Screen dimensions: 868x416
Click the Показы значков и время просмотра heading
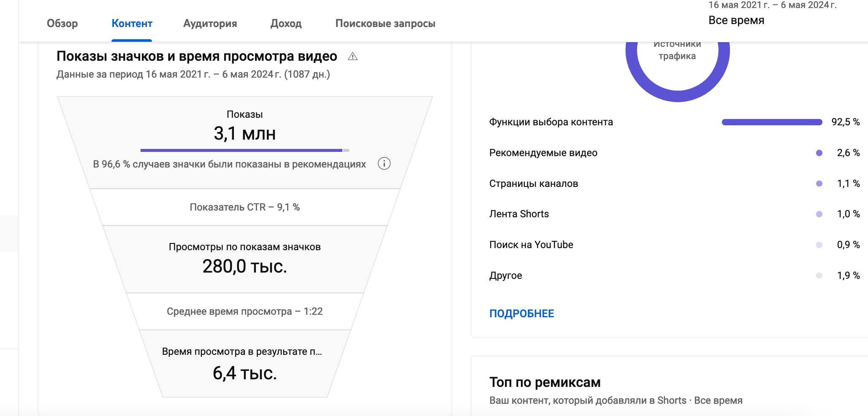(x=197, y=56)
